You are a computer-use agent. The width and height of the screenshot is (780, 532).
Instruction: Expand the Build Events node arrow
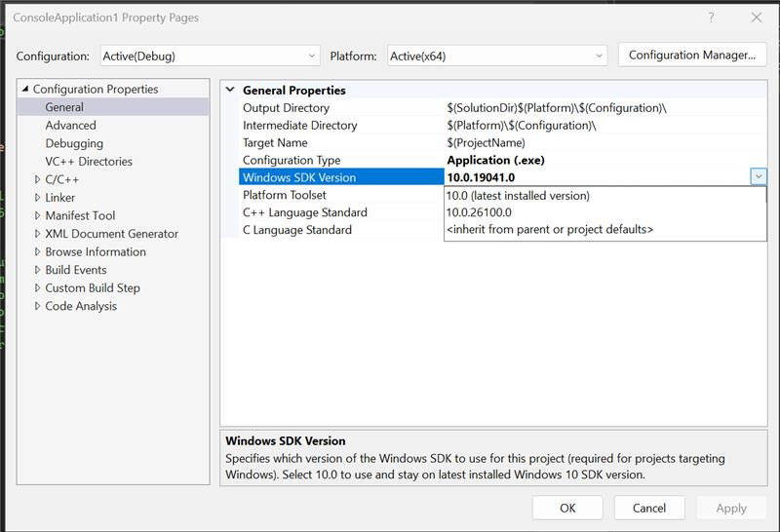pos(37,270)
